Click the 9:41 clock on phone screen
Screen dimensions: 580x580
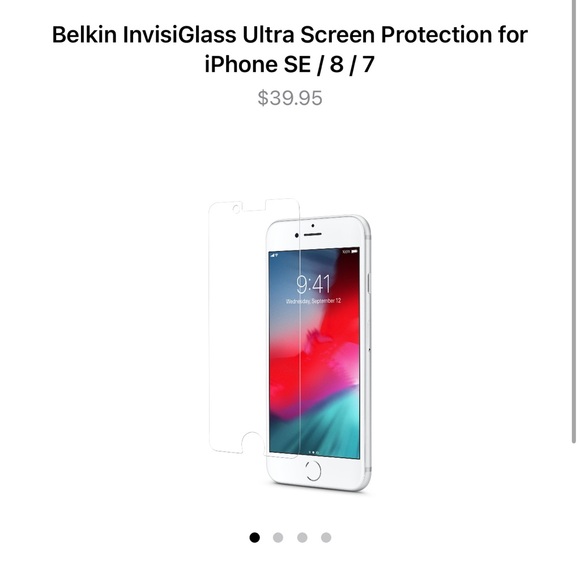313,284
